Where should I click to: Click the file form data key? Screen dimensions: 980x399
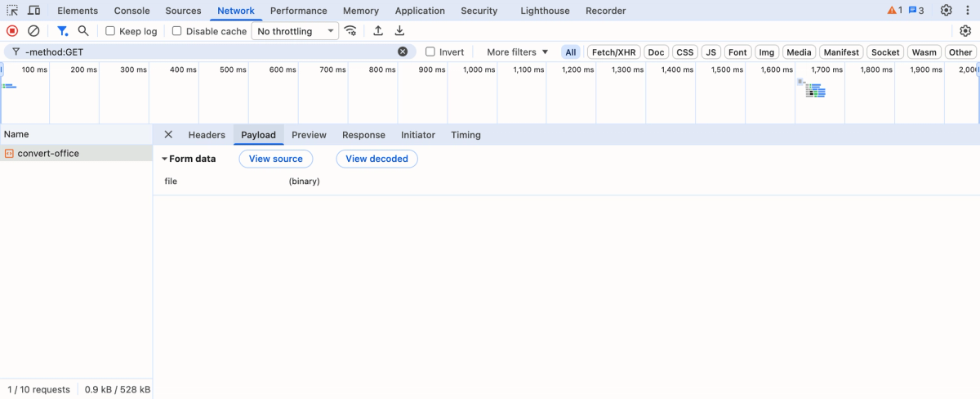point(171,182)
